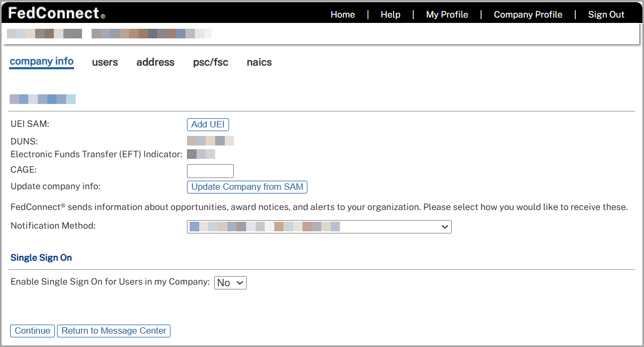Click the Add UEI button
This screenshot has width=644, height=347.
point(208,124)
